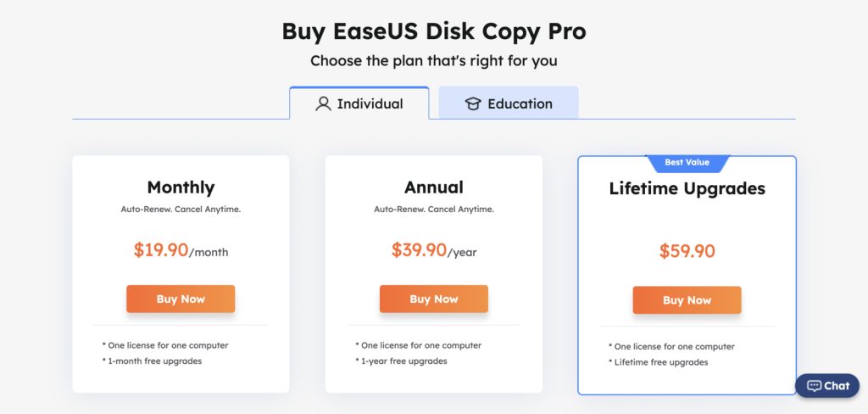
Task: Click the $59.90 lifetime price
Action: tap(687, 251)
